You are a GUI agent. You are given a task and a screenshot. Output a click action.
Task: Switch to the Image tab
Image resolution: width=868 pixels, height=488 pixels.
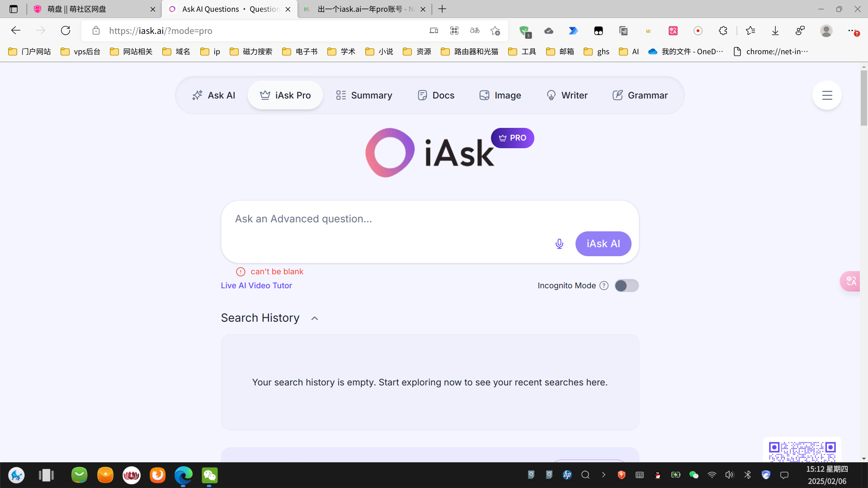(500, 95)
